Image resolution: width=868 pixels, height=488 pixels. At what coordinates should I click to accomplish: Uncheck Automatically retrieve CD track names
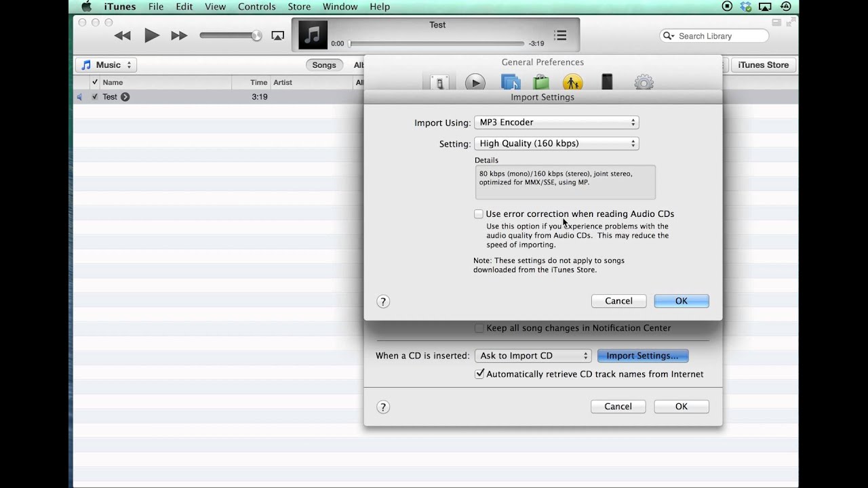point(479,374)
